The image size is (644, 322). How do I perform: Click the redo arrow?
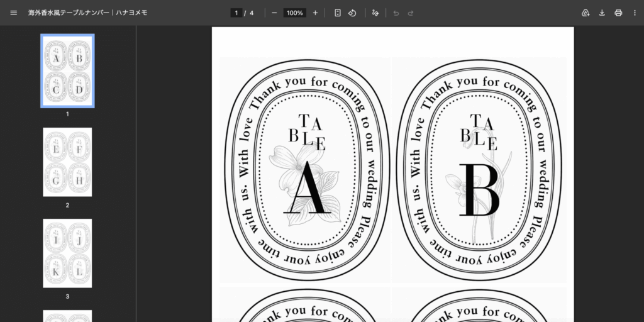click(x=410, y=13)
